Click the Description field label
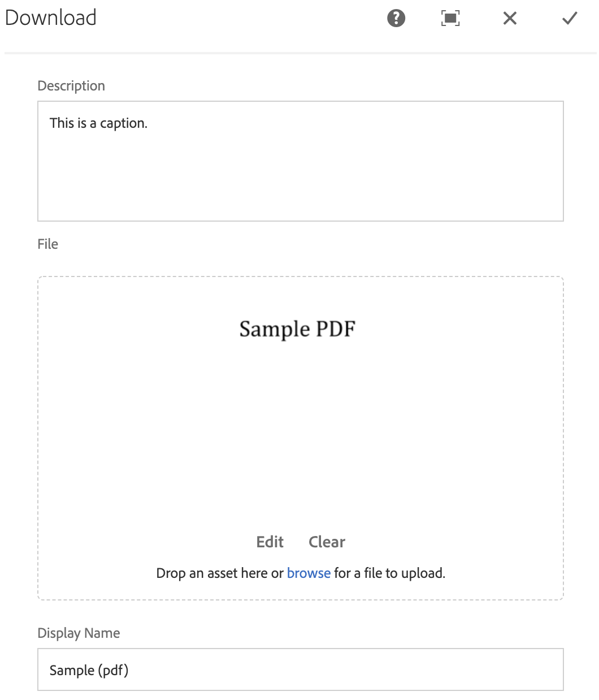The height and width of the screenshot is (700, 599). pos(71,86)
